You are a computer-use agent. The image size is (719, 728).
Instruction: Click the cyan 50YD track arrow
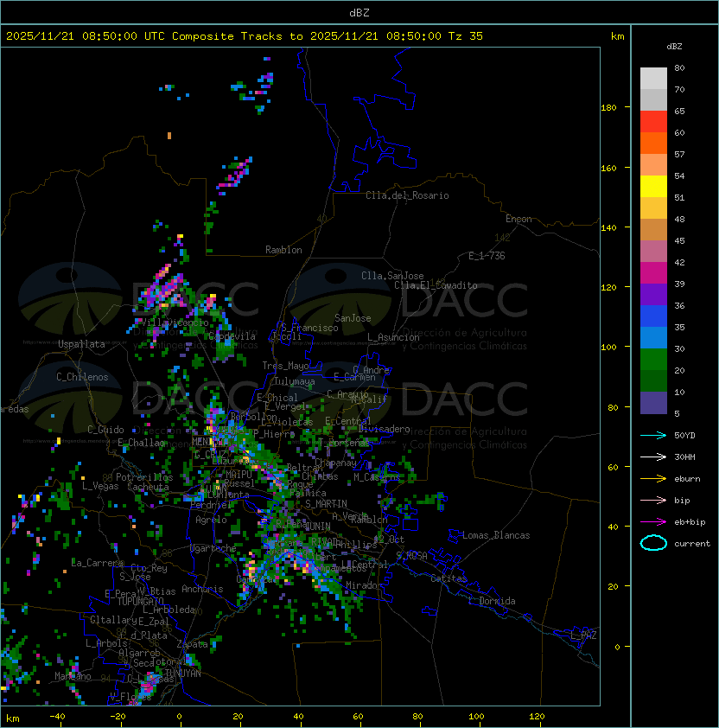pyautogui.click(x=653, y=435)
